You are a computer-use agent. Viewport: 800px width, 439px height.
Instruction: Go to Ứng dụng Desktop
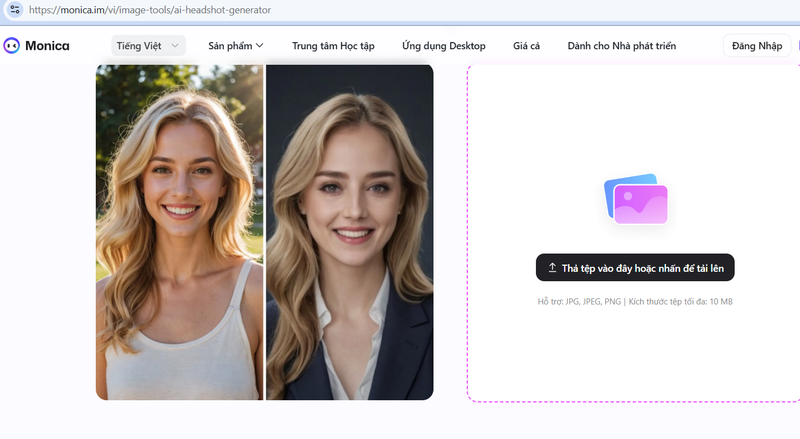point(444,46)
